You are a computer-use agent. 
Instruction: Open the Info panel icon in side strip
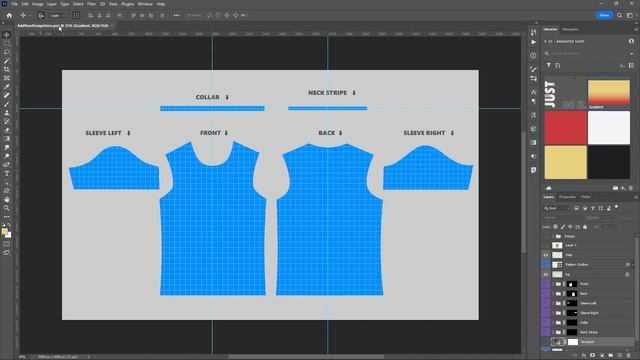coord(533,56)
